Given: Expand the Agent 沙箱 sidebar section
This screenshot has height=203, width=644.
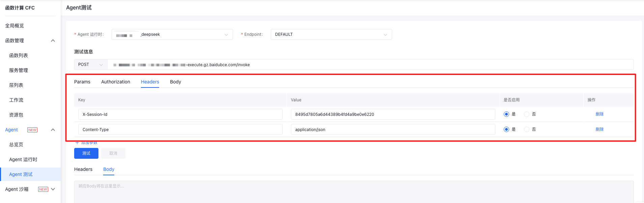Looking at the screenshot, I should (x=53, y=189).
